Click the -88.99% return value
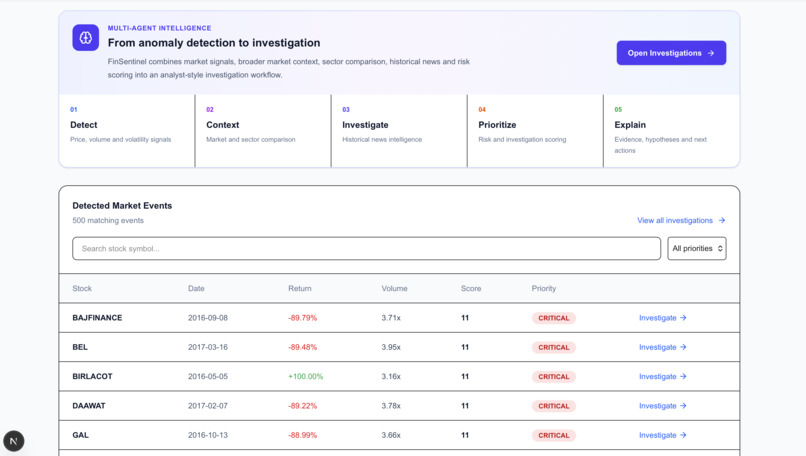806x456 pixels. pyautogui.click(x=302, y=435)
